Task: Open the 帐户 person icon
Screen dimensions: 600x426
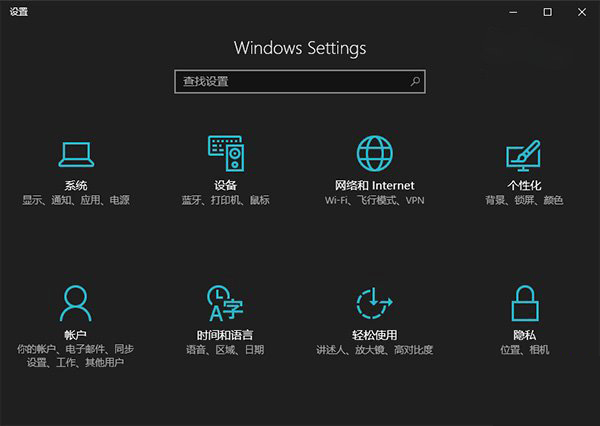Action: coord(76,303)
